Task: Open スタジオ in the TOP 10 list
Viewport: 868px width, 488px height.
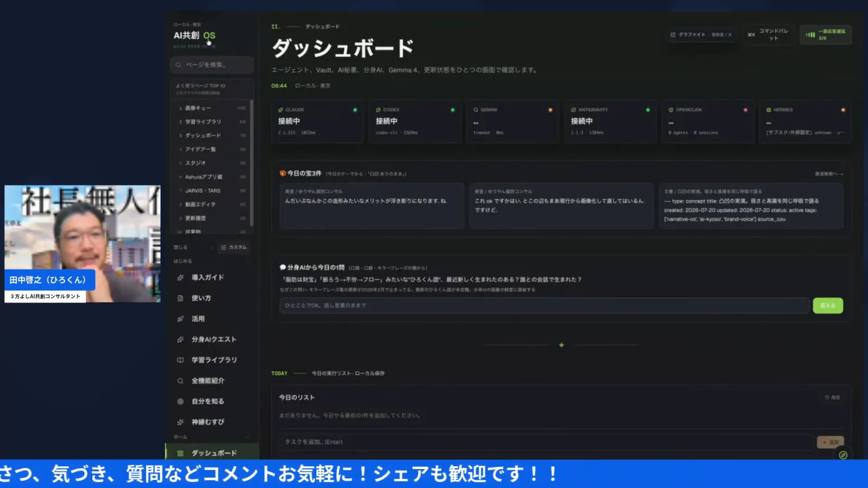Action: click(x=212, y=163)
